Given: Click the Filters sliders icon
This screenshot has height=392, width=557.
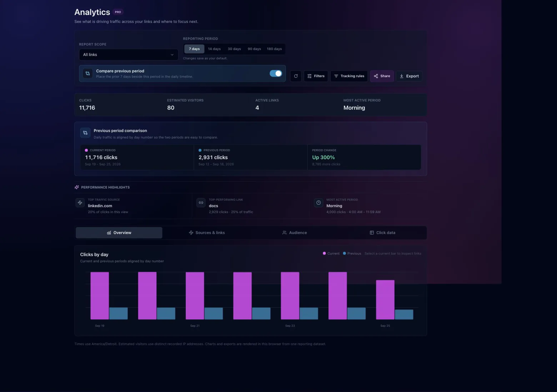Looking at the screenshot, I should [310, 76].
